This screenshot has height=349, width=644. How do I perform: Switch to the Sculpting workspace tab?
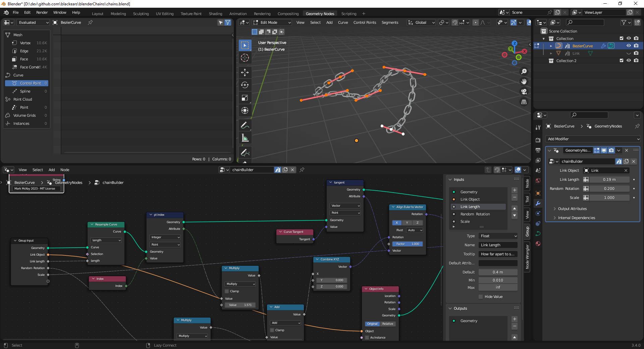tap(141, 14)
